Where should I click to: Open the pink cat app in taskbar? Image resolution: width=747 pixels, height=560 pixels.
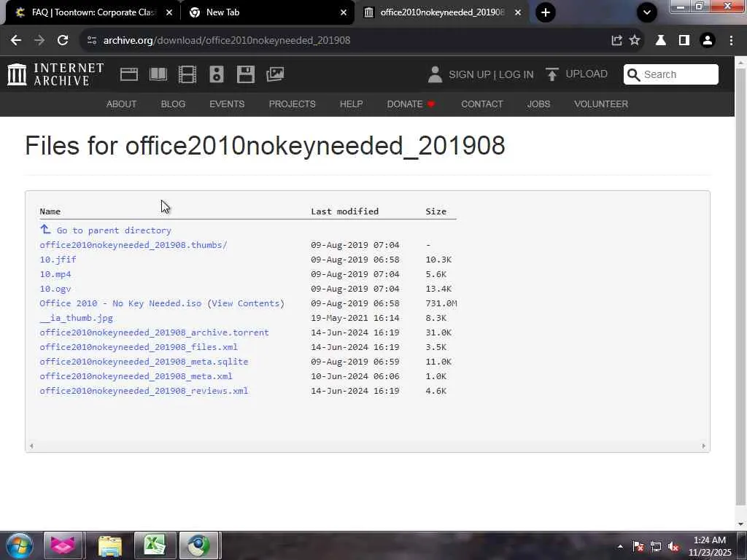tap(63, 545)
